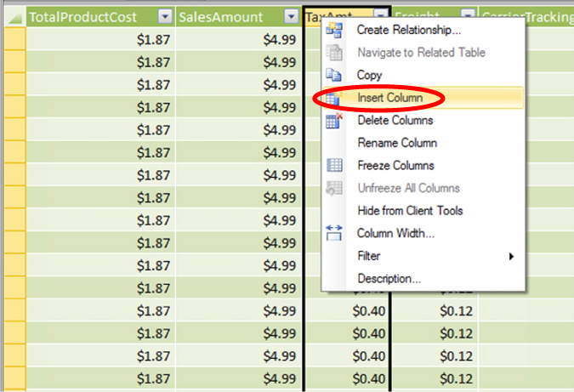
Task: Click the Create Relationship... entry
Action: [x=408, y=30]
